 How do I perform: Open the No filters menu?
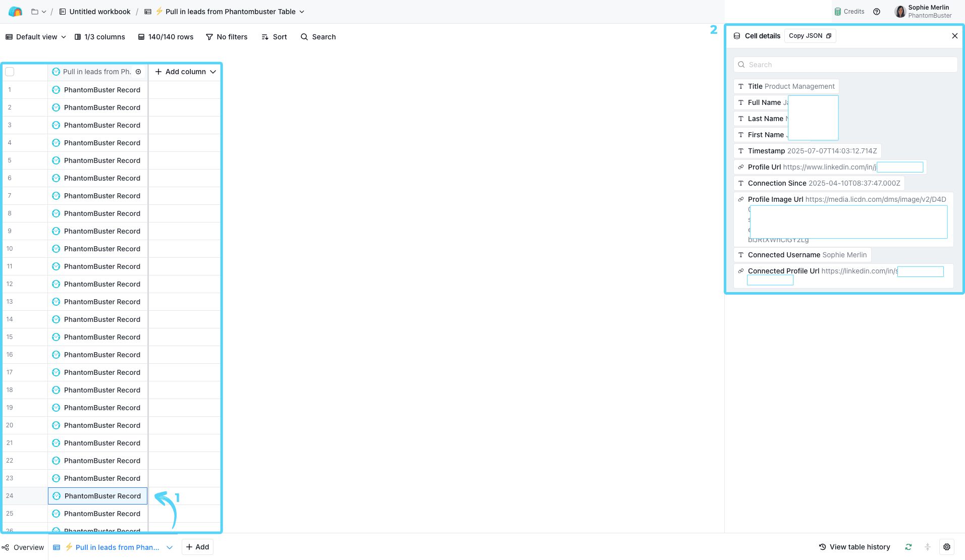pos(227,37)
